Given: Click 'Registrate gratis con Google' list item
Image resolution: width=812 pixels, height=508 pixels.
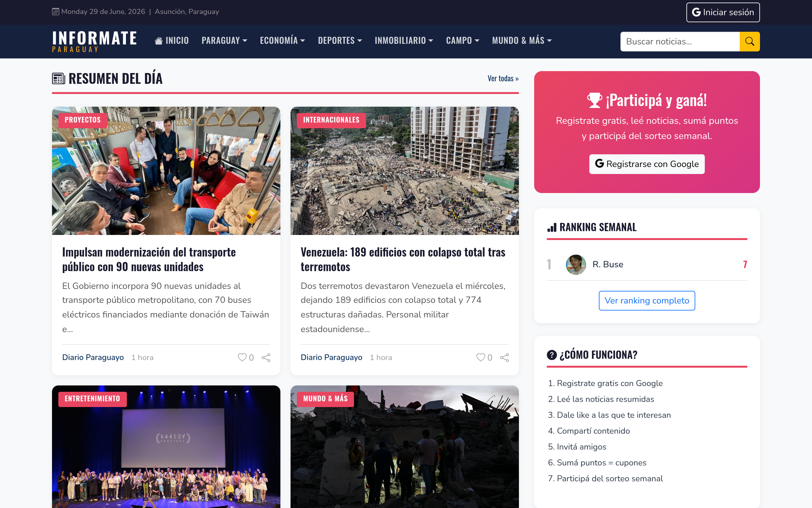Looking at the screenshot, I should (x=609, y=383).
